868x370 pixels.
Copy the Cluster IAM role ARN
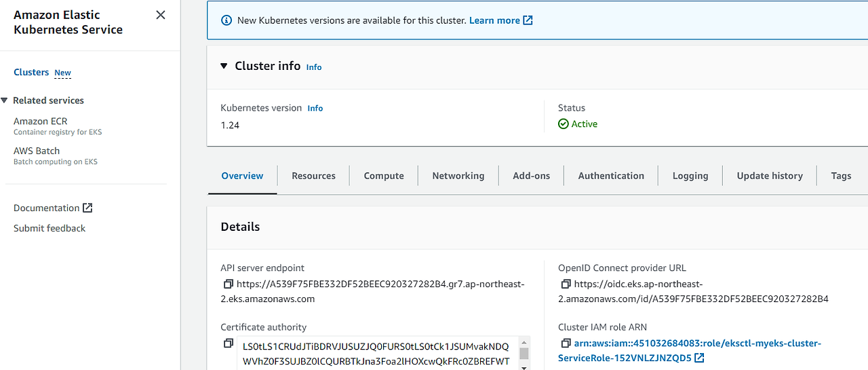[x=566, y=344]
